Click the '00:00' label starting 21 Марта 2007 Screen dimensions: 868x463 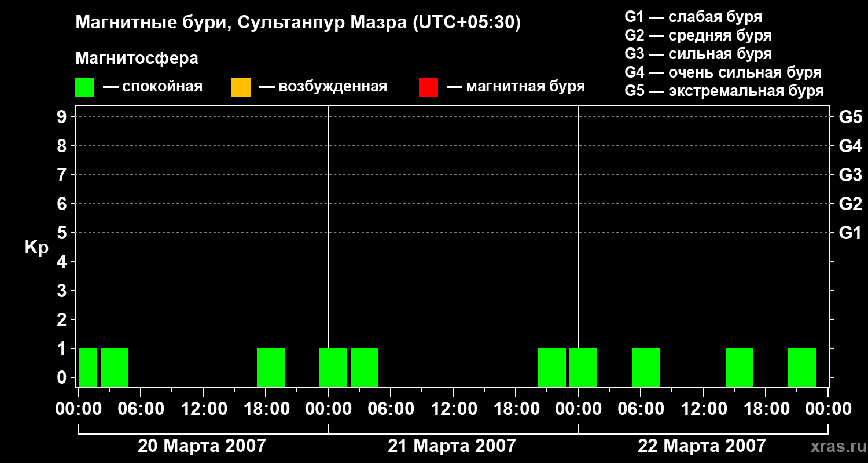(x=328, y=409)
